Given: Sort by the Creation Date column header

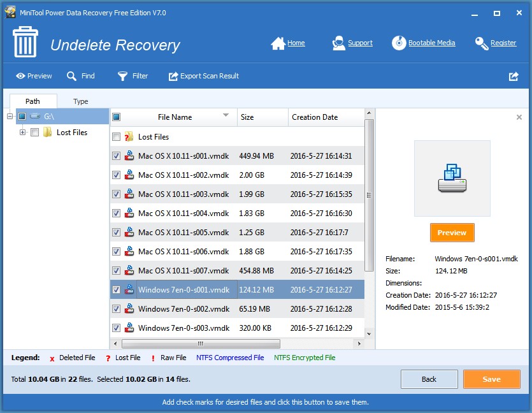Looking at the screenshot, I should [x=326, y=117].
